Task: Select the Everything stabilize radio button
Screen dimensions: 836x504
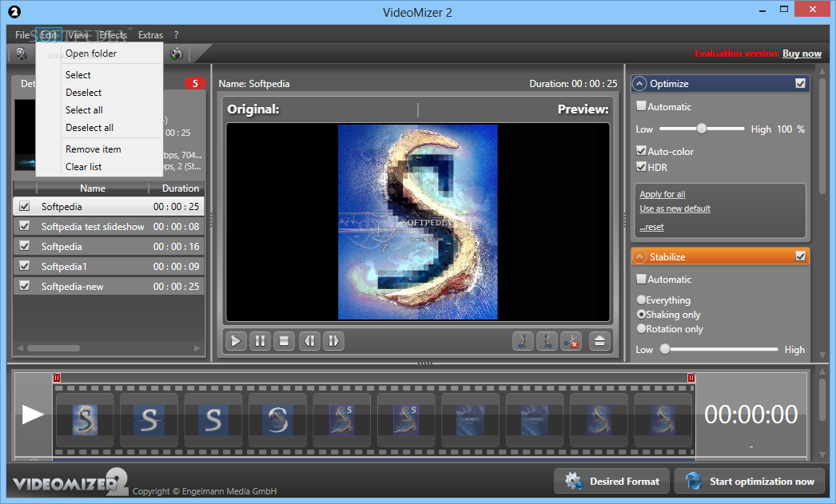Action: tap(642, 300)
